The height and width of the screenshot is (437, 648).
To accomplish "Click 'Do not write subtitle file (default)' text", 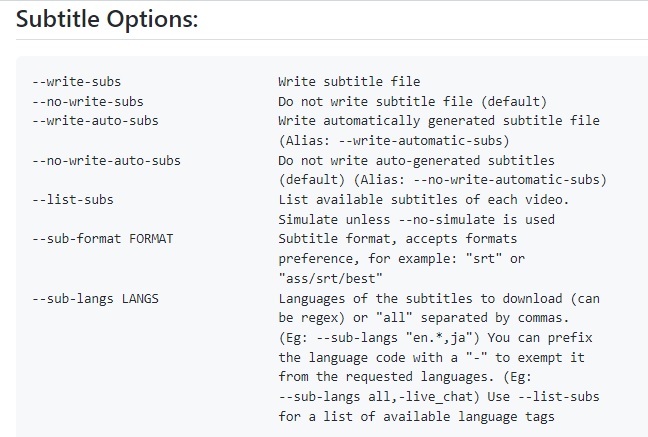I will pos(412,101).
